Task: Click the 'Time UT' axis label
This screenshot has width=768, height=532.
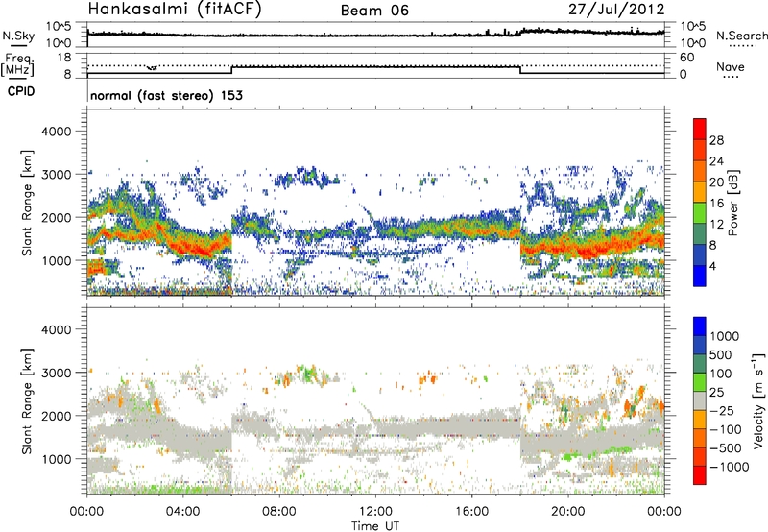Action: [375, 526]
